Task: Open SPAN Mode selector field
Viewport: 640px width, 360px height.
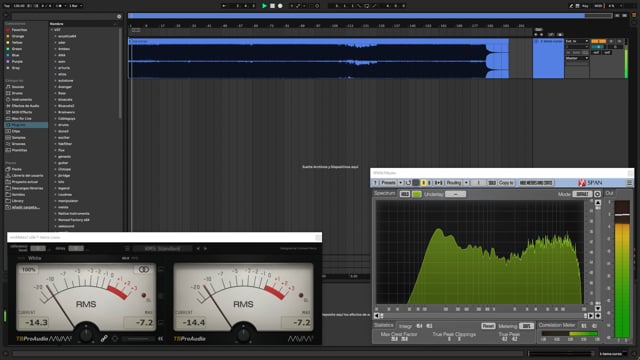Action: pos(582,194)
